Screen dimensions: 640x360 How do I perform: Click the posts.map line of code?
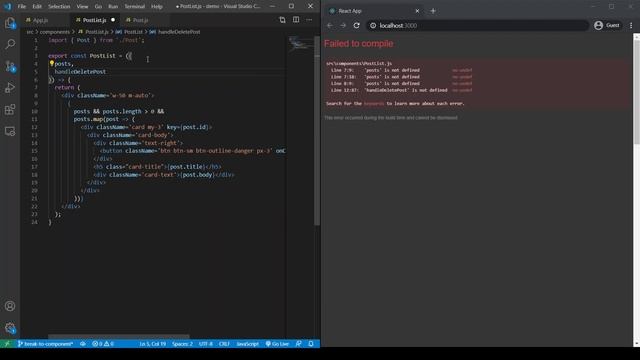coord(104,119)
